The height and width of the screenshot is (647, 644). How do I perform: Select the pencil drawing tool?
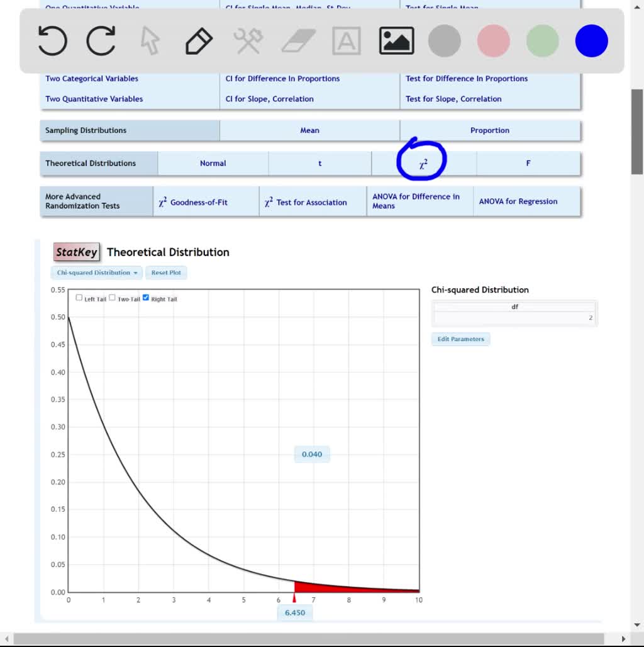tap(197, 40)
